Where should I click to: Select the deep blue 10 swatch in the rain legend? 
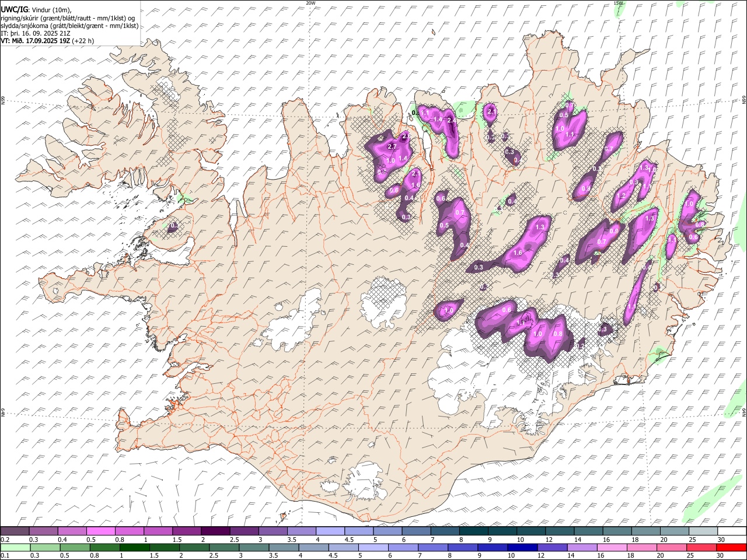pyautogui.click(x=523, y=547)
